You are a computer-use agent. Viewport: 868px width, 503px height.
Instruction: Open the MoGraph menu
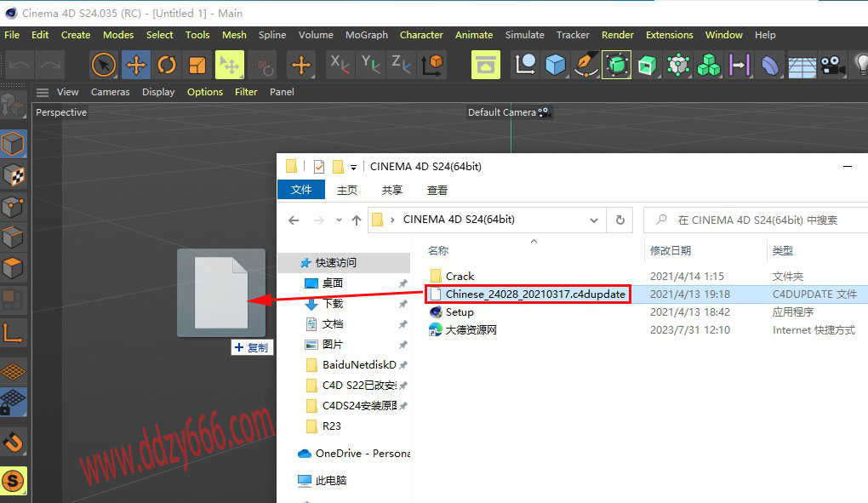367,35
